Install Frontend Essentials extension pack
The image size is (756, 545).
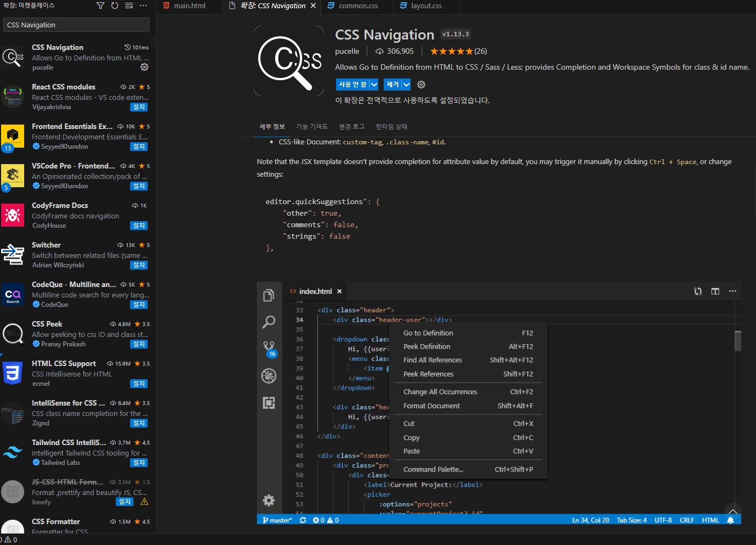[x=139, y=147]
